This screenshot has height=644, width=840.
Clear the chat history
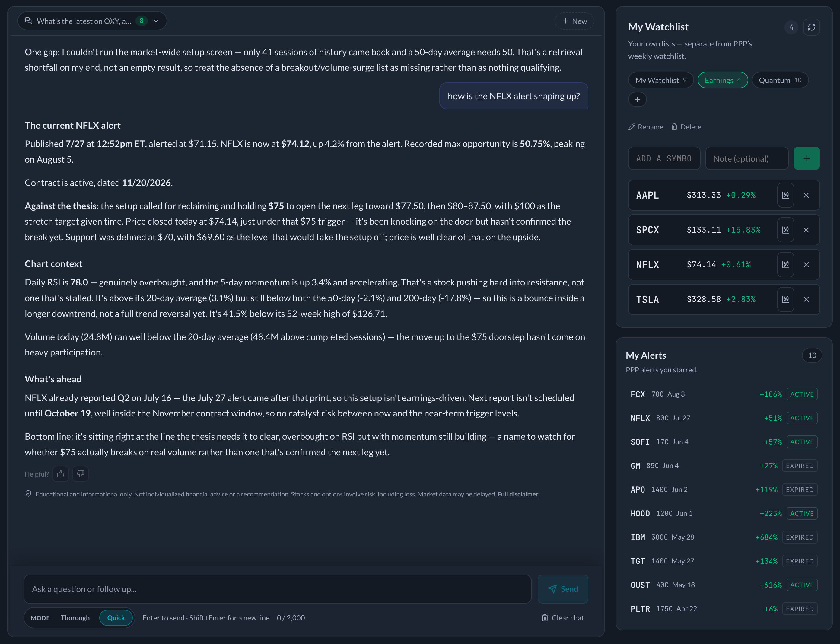(x=562, y=617)
